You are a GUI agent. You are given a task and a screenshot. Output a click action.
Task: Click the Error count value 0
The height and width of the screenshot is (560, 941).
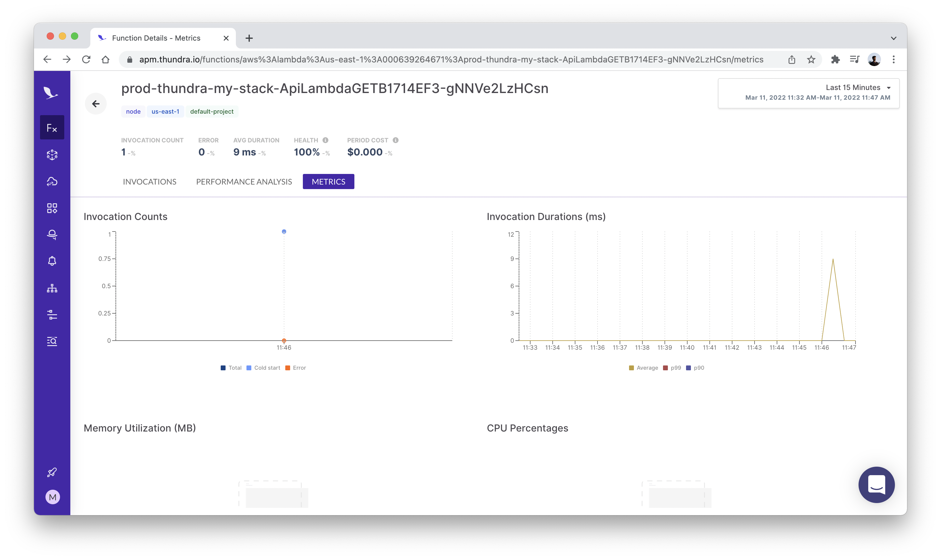[202, 152]
